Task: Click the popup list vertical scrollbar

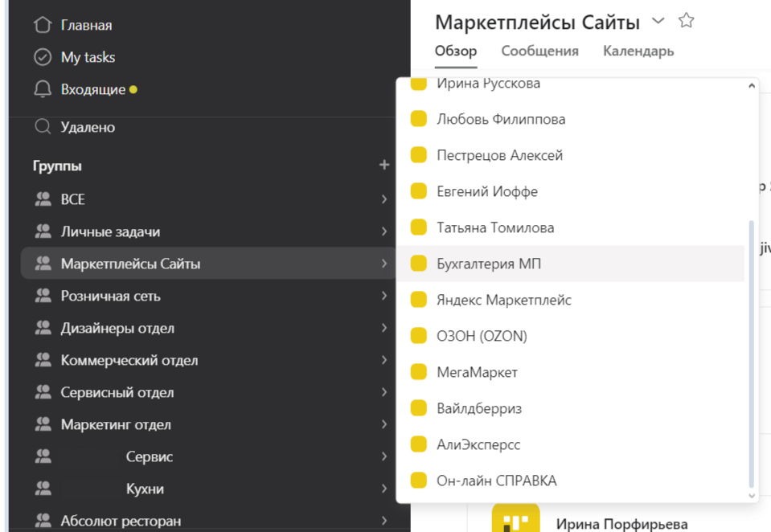Action: (x=752, y=354)
